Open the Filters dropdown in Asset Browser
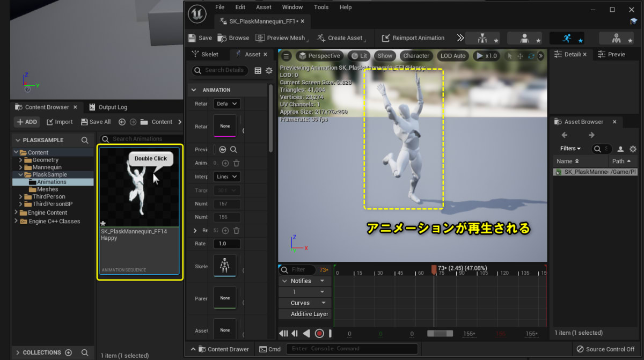This screenshot has height=360, width=644. click(570, 149)
